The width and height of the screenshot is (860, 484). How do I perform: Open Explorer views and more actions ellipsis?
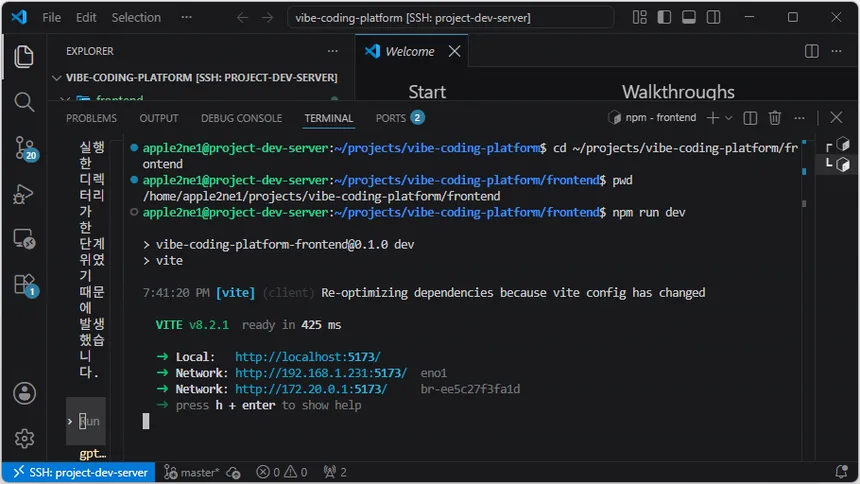[x=333, y=51]
